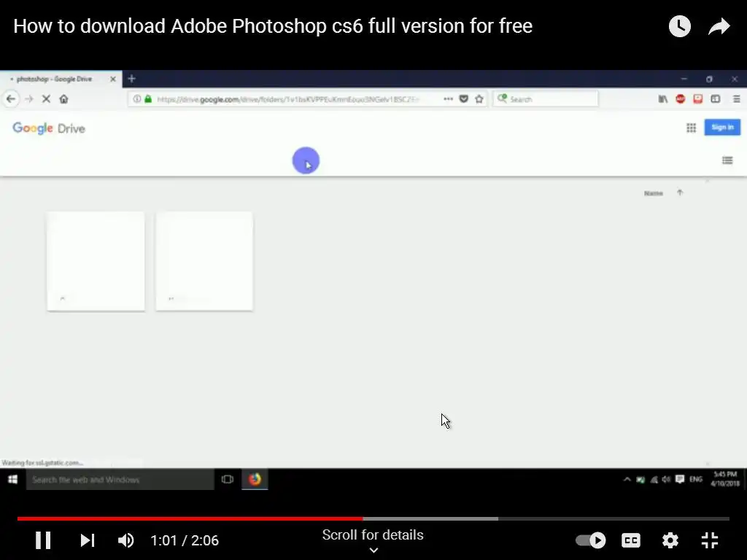This screenshot has height=560, width=747.
Task: Click the Watch later clock icon
Action: pos(680,26)
